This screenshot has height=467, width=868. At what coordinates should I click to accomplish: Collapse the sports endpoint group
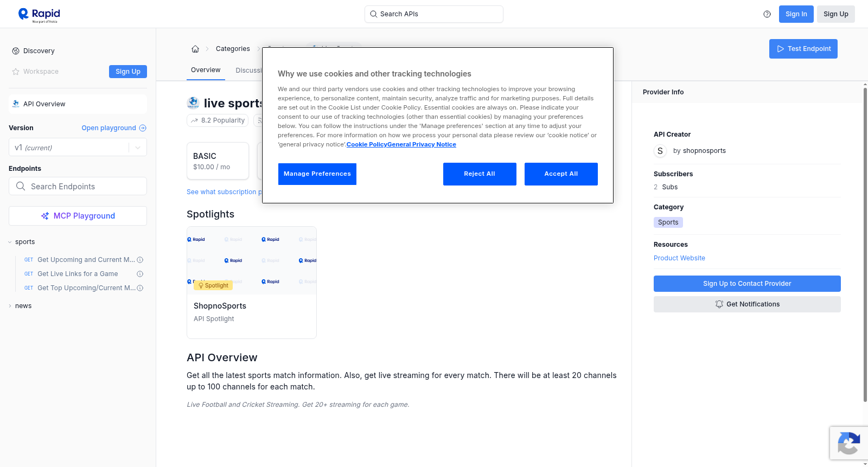click(10, 242)
